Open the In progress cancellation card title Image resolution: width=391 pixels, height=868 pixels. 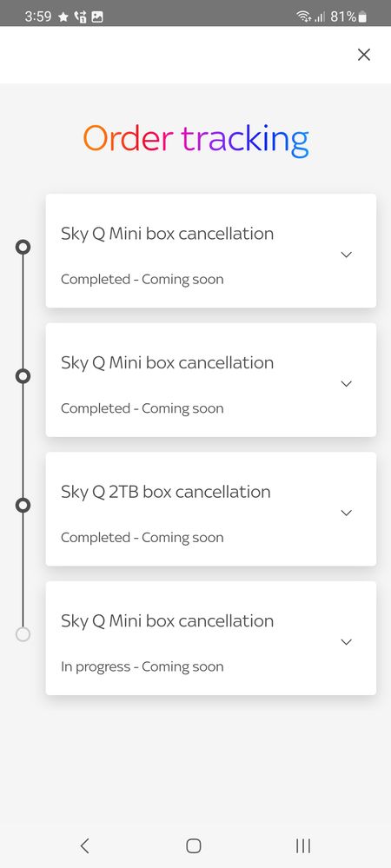pyautogui.click(x=167, y=621)
